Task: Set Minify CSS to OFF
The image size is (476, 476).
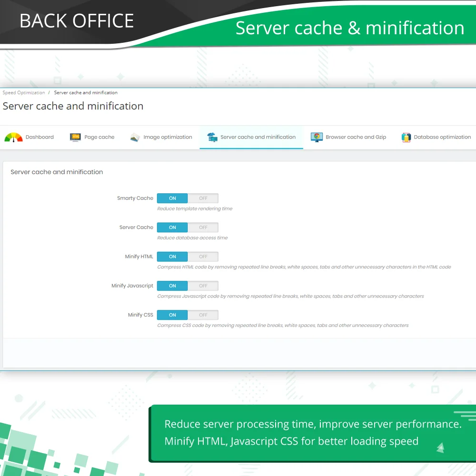Action: pos(203,315)
